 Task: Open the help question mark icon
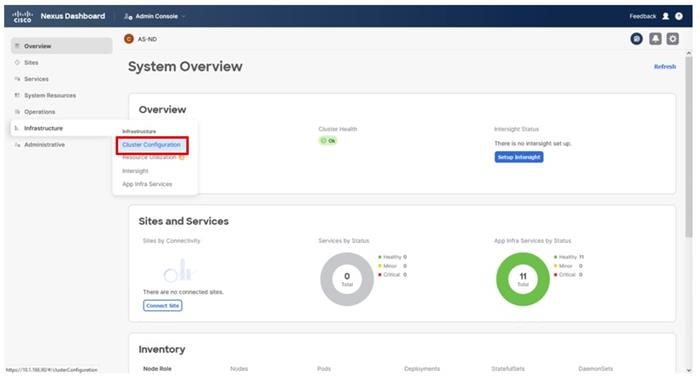[679, 16]
